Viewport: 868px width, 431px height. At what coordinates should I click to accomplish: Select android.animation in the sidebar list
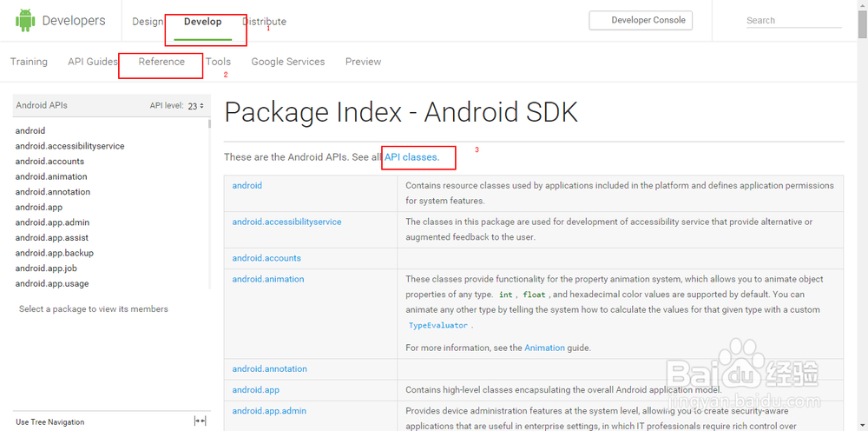pyautogui.click(x=52, y=176)
